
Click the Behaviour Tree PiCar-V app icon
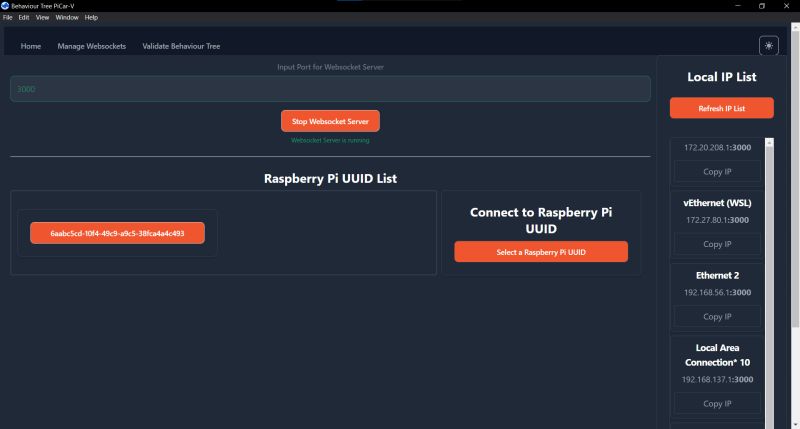5,6
